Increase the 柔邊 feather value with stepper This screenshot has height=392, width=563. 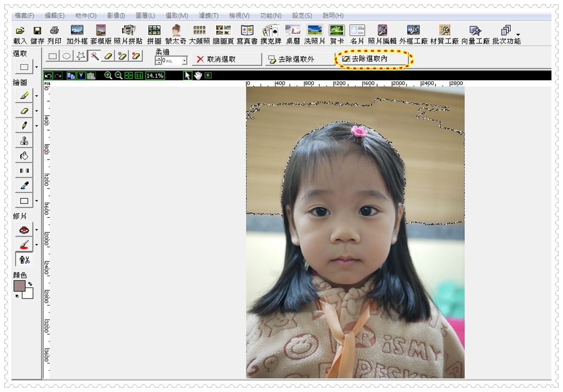click(x=158, y=58)
